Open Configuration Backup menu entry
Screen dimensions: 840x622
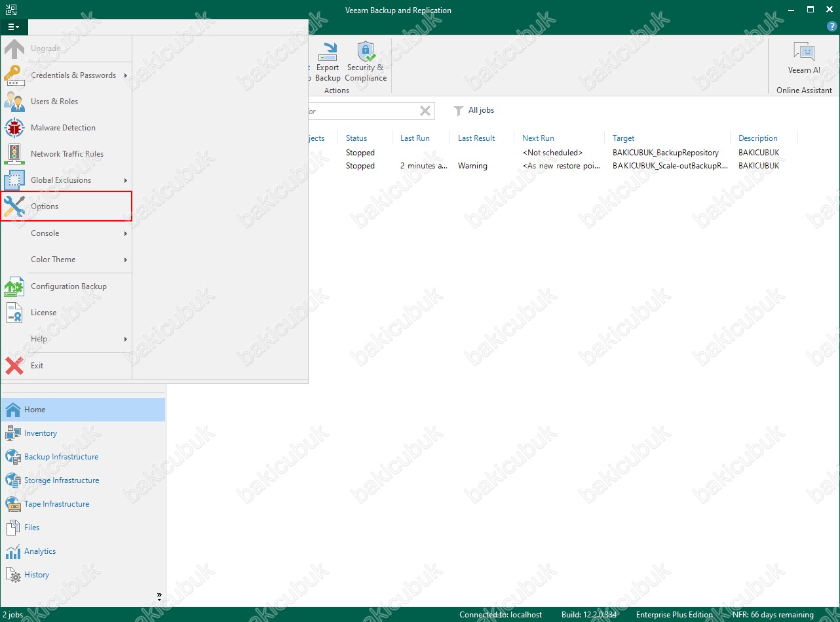[66, 286]
